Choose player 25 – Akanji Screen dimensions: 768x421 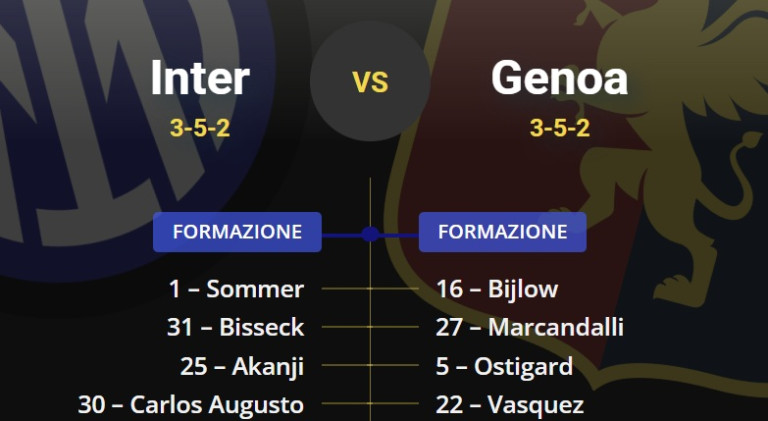[242, 366]
